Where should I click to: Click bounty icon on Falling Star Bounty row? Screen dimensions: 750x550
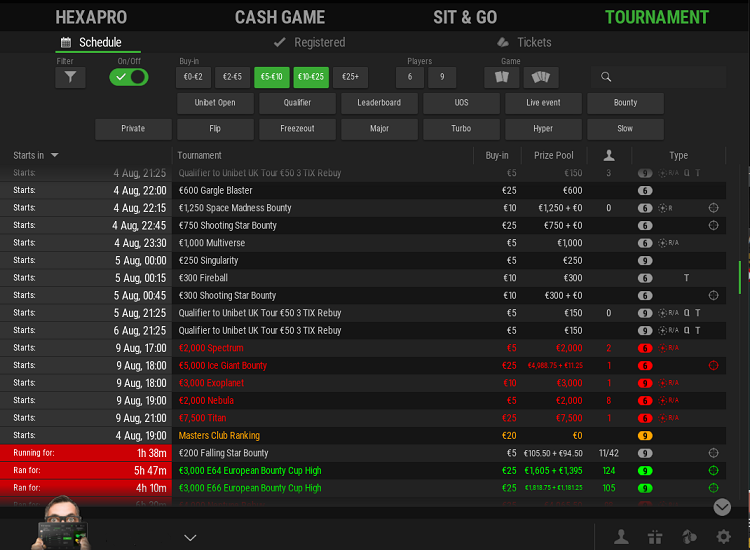(713, 453)
